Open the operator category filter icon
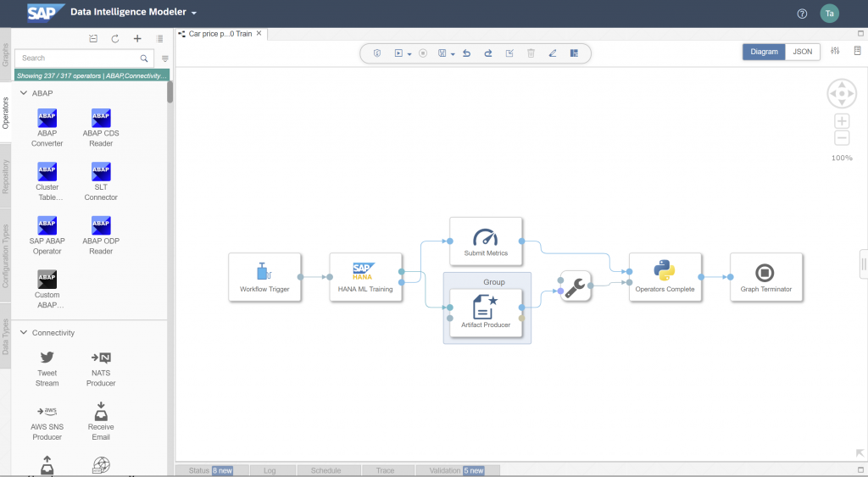 (x=165, y=58)
